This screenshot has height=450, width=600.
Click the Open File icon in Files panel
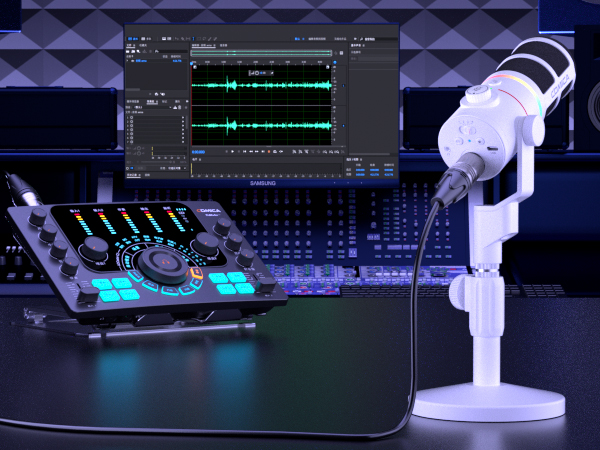point(127,52)
